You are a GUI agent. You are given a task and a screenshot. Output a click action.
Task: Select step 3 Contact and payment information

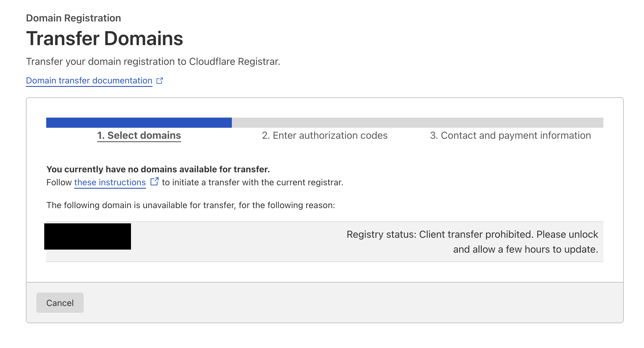pyautogui.click(x=510, y=135)
